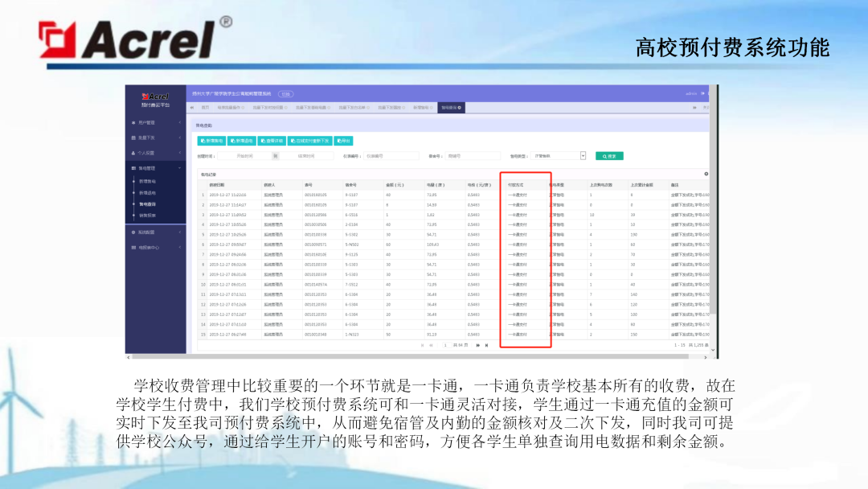
Task: Go to next page in pagination
Action: (x=477, y=345)
